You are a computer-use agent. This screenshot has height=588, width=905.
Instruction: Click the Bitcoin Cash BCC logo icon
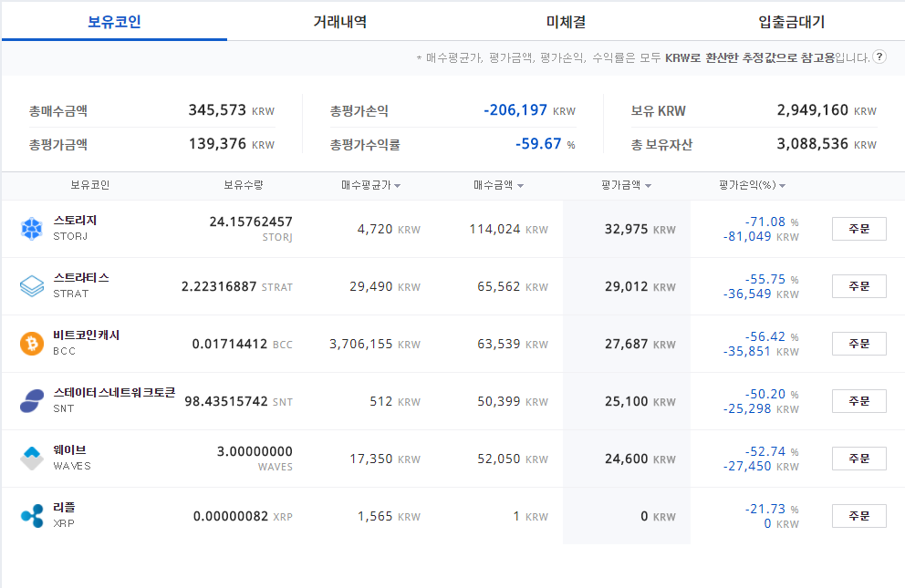click(x=32, y=344)
